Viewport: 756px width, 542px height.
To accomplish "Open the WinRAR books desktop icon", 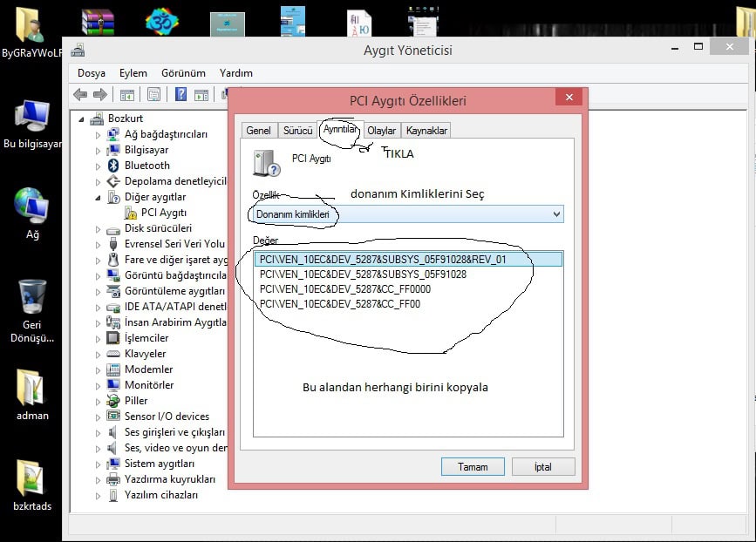I will coord(98,22).
